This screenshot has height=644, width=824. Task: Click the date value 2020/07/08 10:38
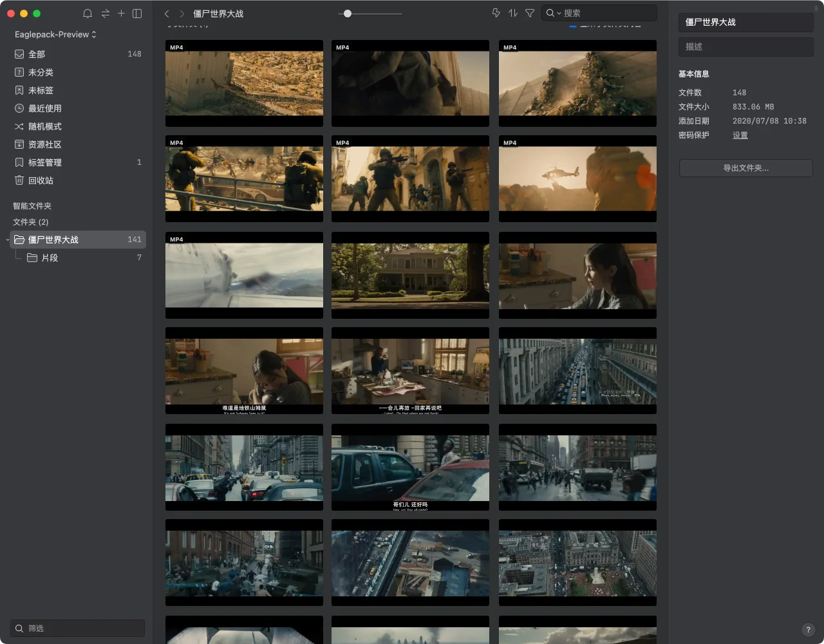[769, 121]
